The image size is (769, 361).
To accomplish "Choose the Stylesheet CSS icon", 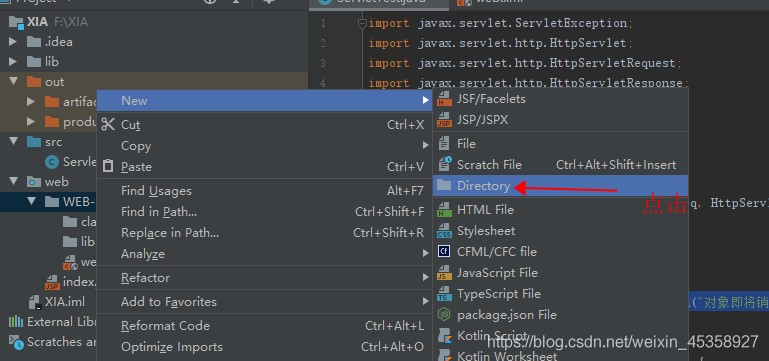I will tap(444, 231).
